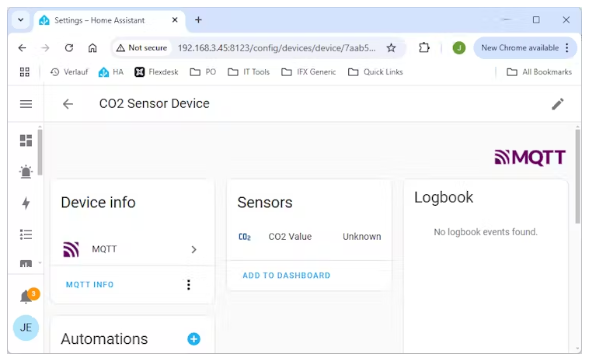
Task: Expand the MQTT integration chevron
Action: pyautogui.click(x=194, y=249)
